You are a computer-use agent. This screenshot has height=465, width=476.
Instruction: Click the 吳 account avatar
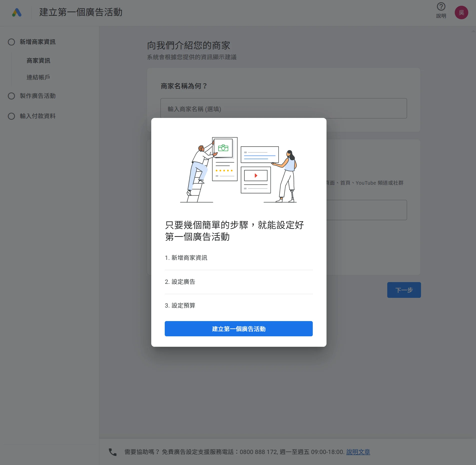point(461,13)
